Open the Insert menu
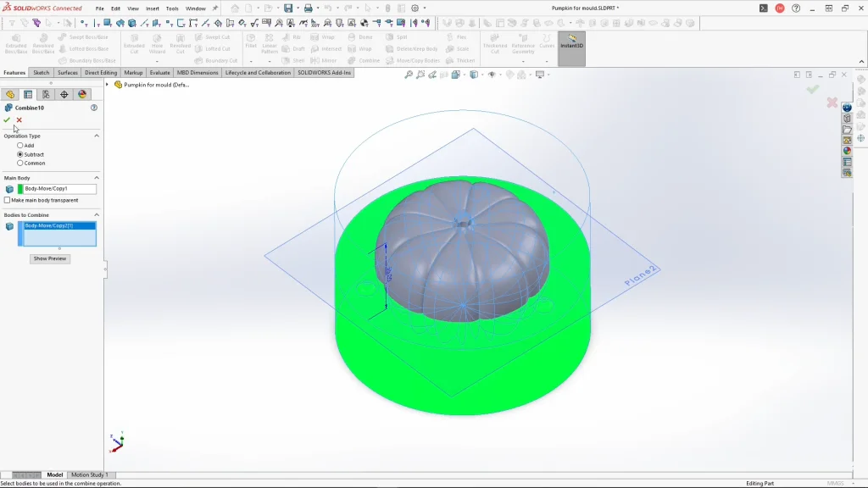This screenshot has width=868, height=488. pyautogui.click(x=153, y=8)
